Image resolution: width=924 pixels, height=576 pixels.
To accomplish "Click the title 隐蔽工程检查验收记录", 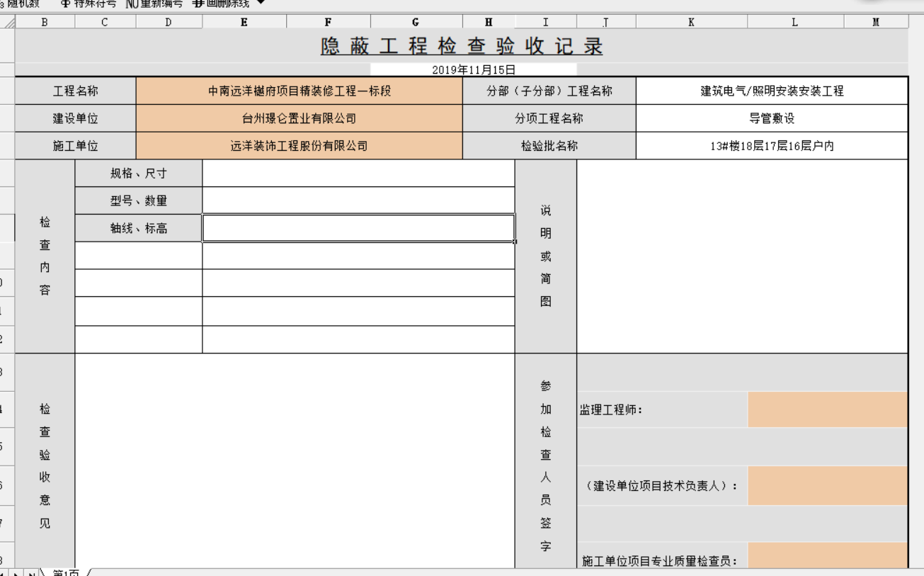I will (462, 46).
